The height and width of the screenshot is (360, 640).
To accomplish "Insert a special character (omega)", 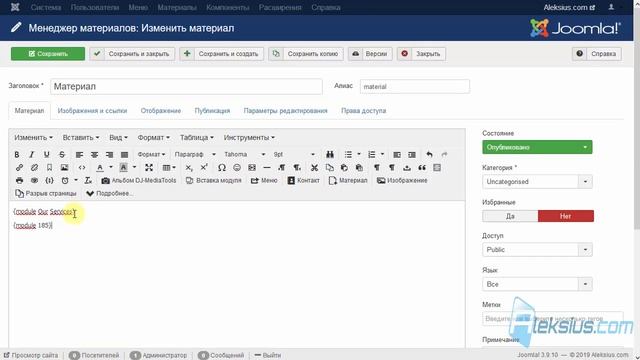I will pos(222,168).
